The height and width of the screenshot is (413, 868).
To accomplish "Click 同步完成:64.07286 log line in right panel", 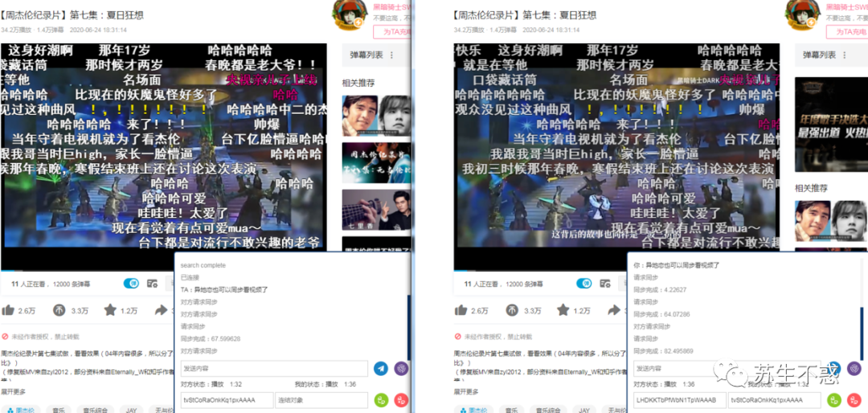I will pyautogui.click(x=661, y=314).
